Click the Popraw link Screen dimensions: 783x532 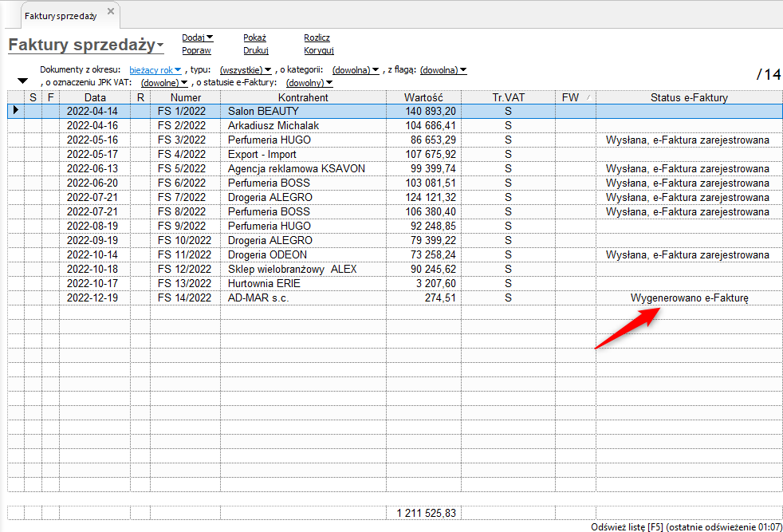pyautogui.click(x=196, y=50)
